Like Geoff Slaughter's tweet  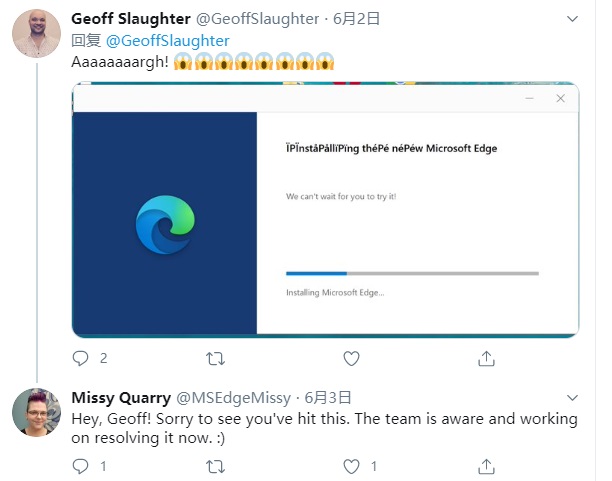click(351, 358)
